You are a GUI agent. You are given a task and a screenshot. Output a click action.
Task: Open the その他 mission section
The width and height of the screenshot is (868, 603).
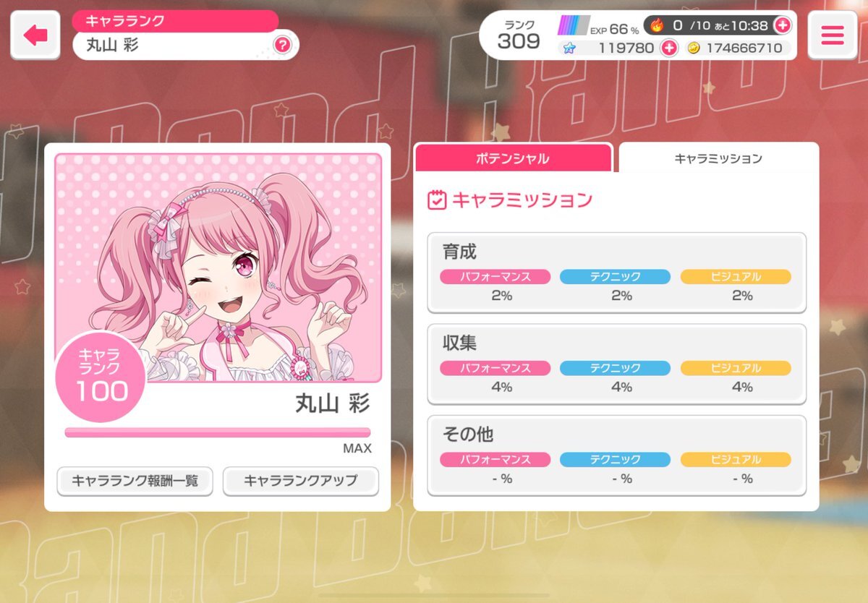tap(616, 455)
